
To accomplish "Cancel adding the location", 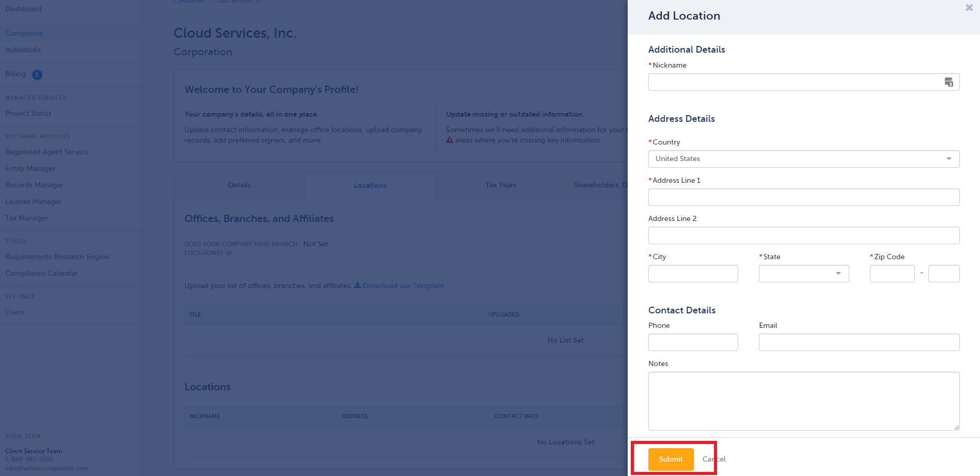I will coord(714,459).
